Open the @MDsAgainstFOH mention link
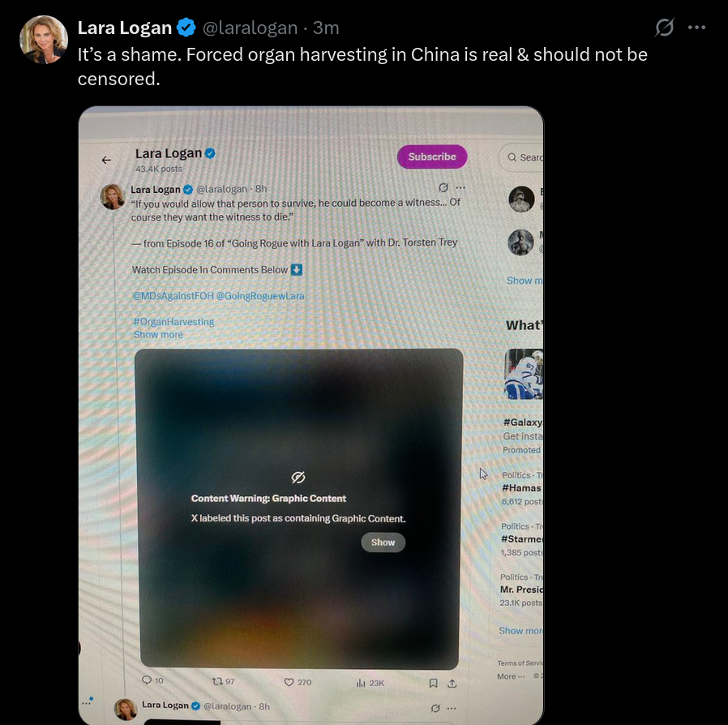728x725 pixels. [x=173, y=296]
